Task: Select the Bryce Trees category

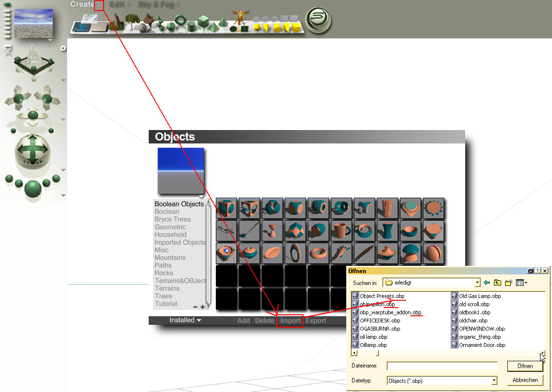Action: click(x=173, y=219)
